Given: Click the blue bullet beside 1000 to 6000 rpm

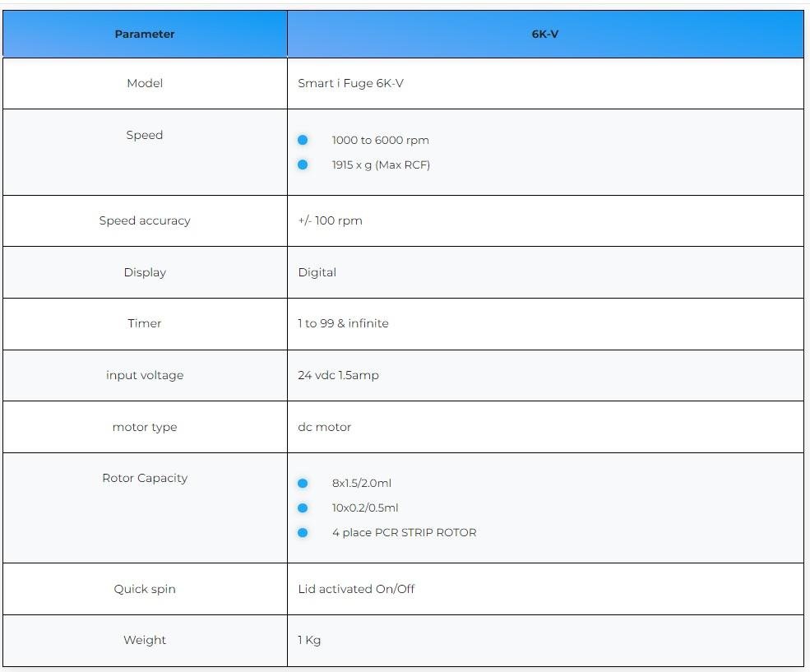Looking at the screenshot, I should click(303, 140).
